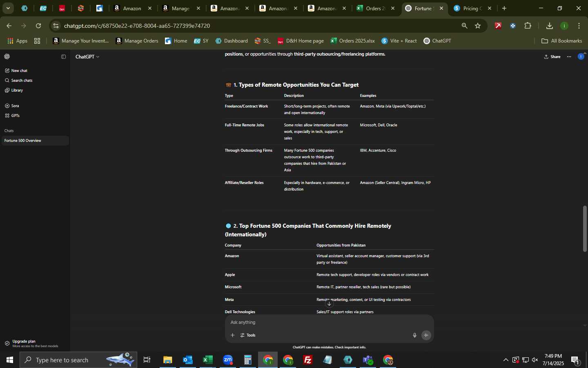The image size is (588, 368).
Task: Open D&H Home page bookmark
Action: click(x=301, y=41)
